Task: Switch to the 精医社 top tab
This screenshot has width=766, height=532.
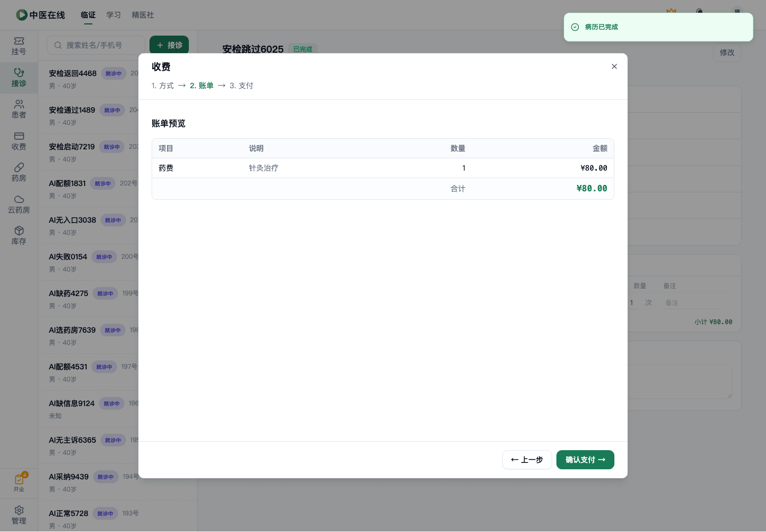Action: coord(143,15)
